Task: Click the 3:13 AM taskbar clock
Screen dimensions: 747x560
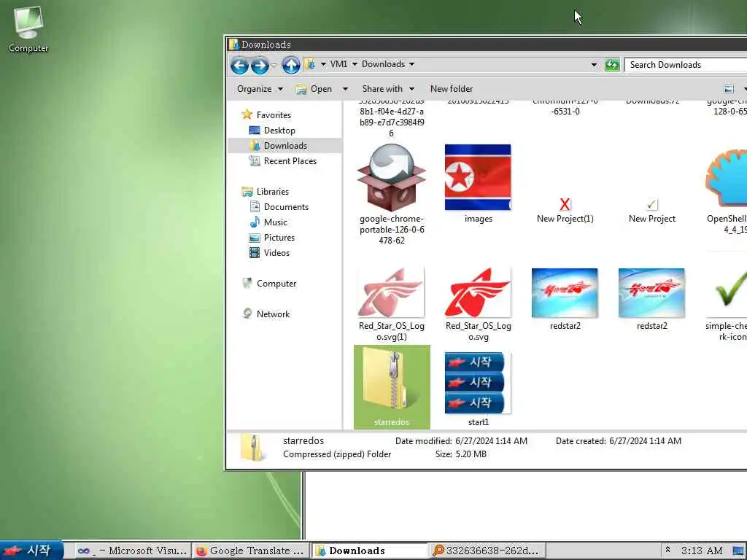Action: pos(702,551)
